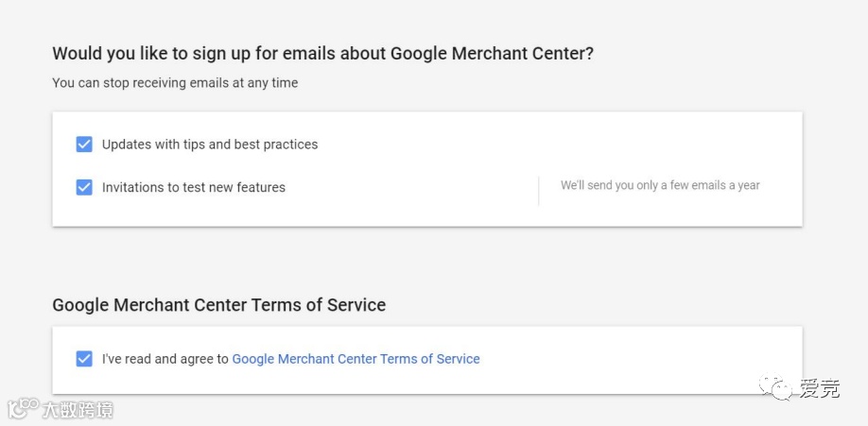Uncheck the tips and best practices checkbox
Image resolution: width=868 pixels, height=426 pixels.
pos(84,145)
